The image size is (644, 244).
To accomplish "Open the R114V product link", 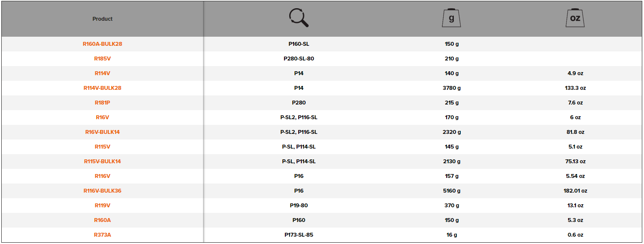I will point(103,73).
